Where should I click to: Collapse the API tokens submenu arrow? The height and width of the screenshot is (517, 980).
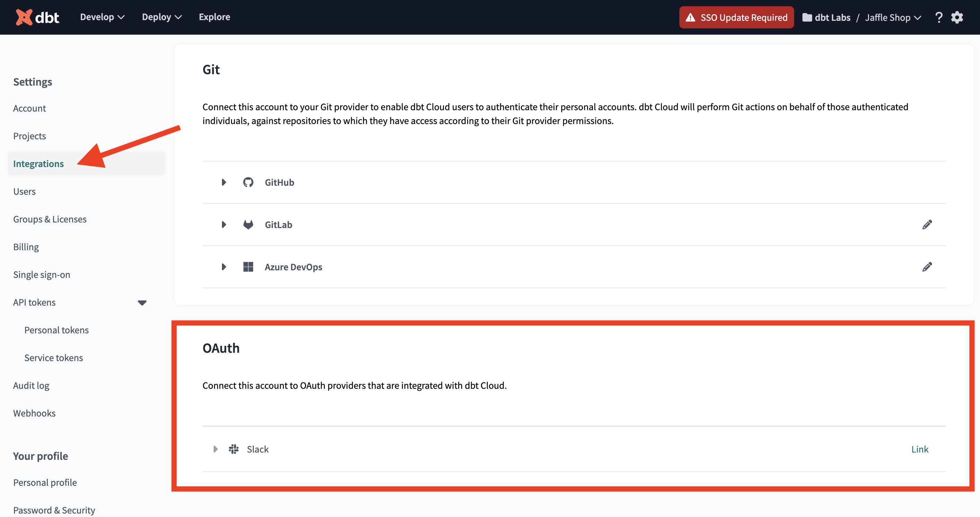[142, 303]
